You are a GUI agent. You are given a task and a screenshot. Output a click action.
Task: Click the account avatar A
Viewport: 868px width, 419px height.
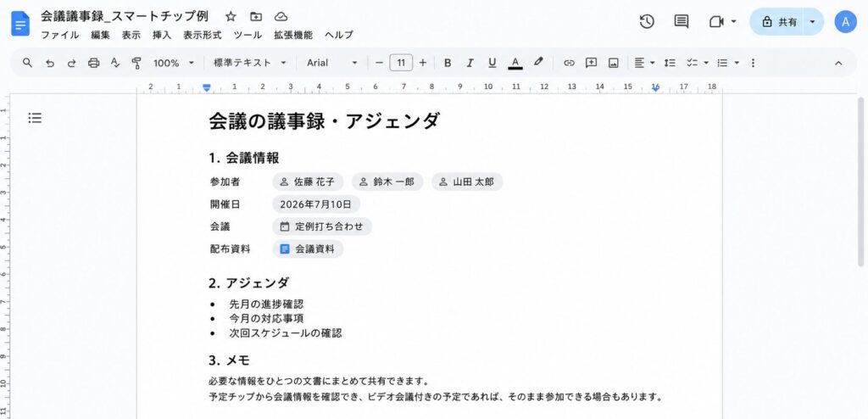click(x=845, y=21)
